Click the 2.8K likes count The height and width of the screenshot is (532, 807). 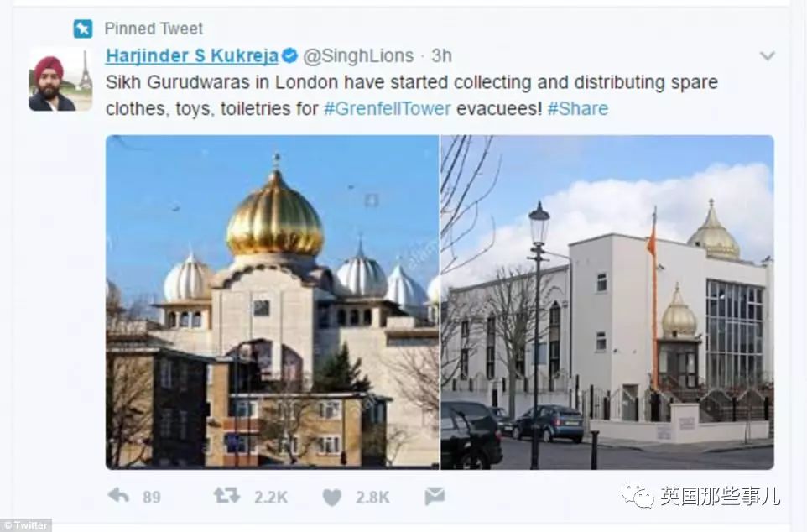click(x=372, y=497)
